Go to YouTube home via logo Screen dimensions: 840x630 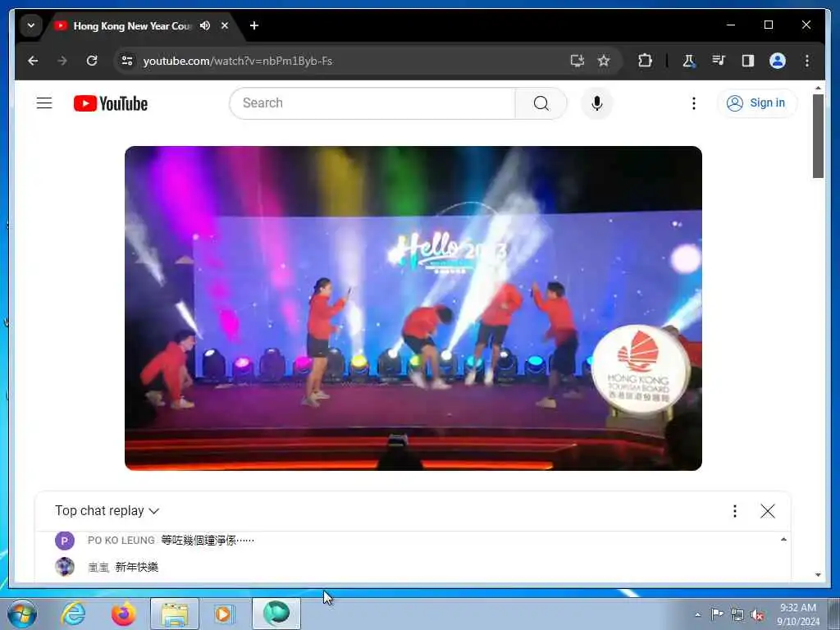click(x=111, y=103)
